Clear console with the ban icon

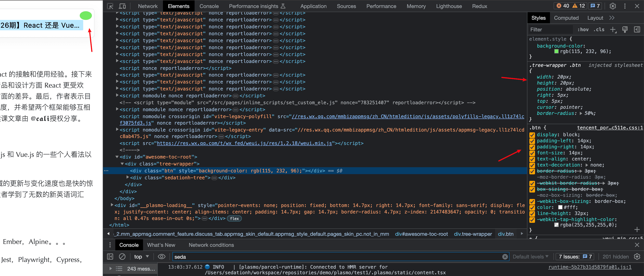pyautogui.click(x=122, y=257)
